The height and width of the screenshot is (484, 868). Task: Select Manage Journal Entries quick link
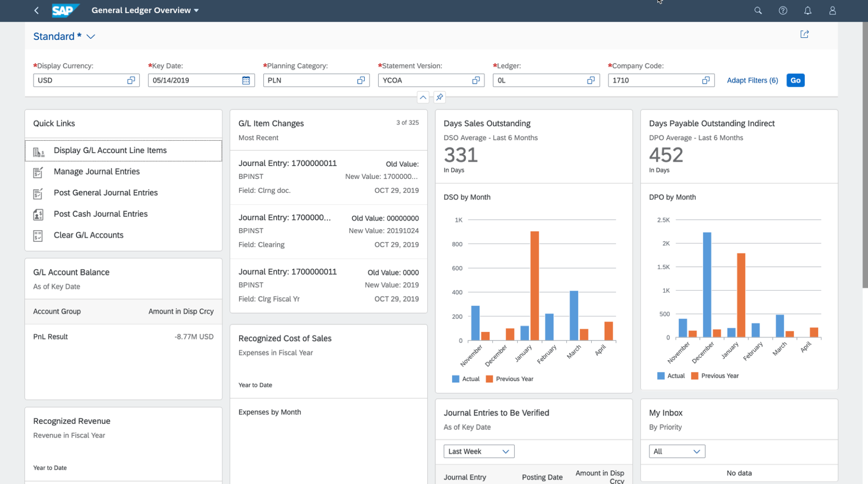(96, 171)
